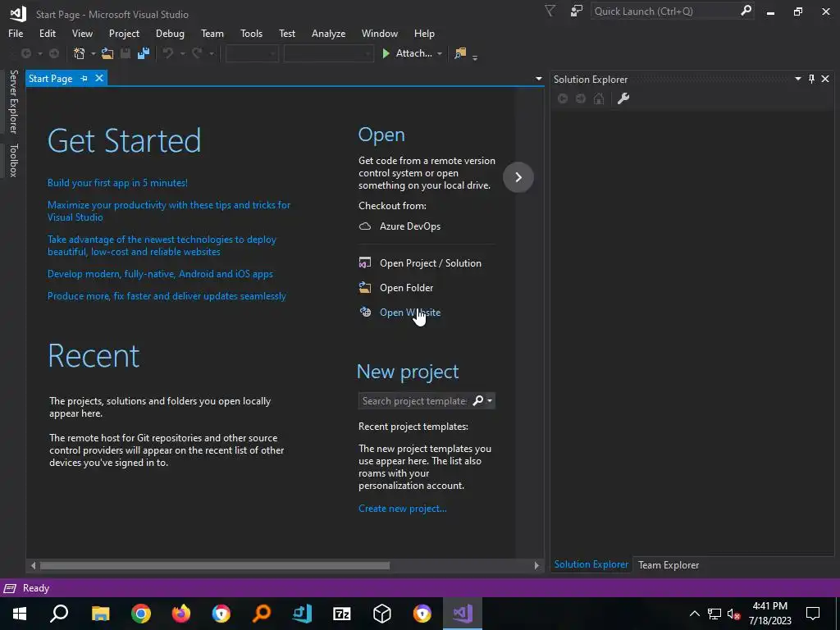The width and height of the screenshot is (840, 630).
Task: Expand the Start Page round chevron arrow
Action: pos(518,177)
